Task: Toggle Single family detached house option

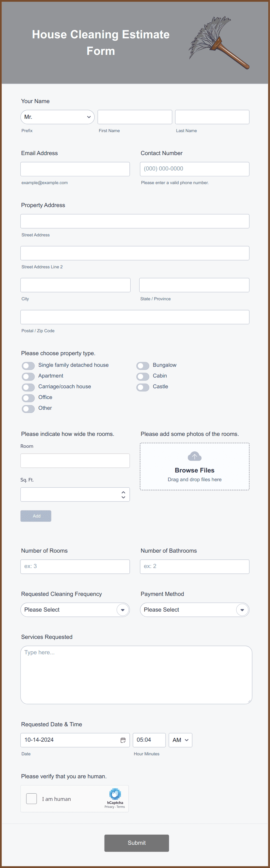Action: [28, 366]
